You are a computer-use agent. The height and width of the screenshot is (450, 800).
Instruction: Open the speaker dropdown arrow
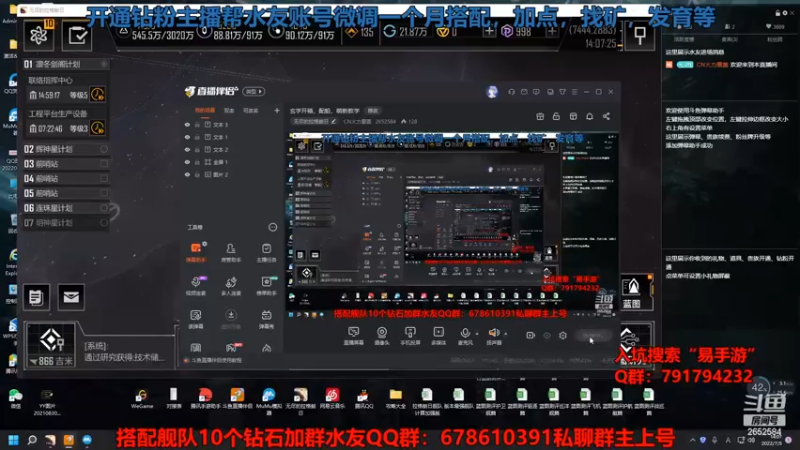(x=506, y=334)
